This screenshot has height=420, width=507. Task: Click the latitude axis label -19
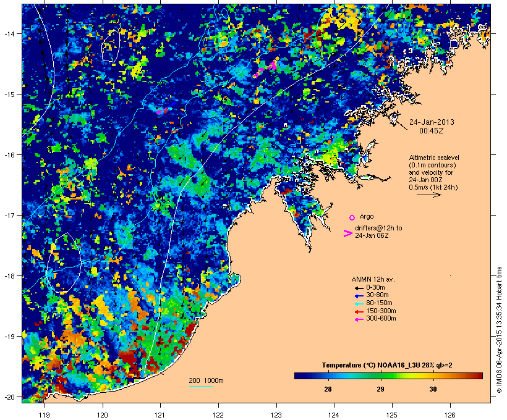(9, 337)
